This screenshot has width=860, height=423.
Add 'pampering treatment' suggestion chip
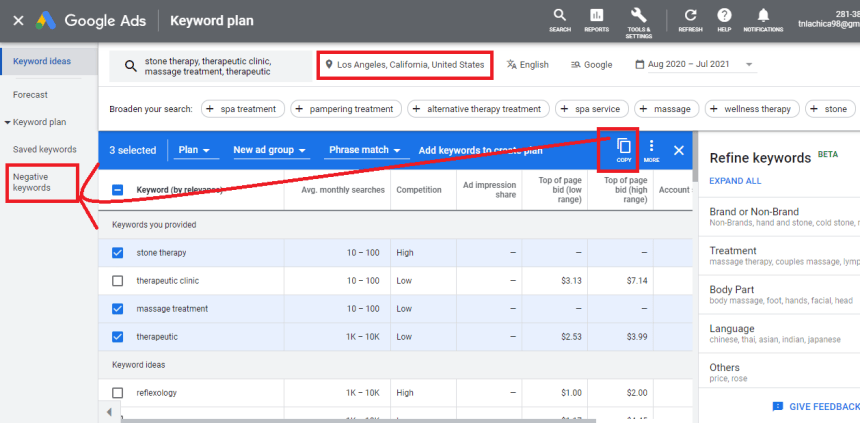(x=346, y=109)
